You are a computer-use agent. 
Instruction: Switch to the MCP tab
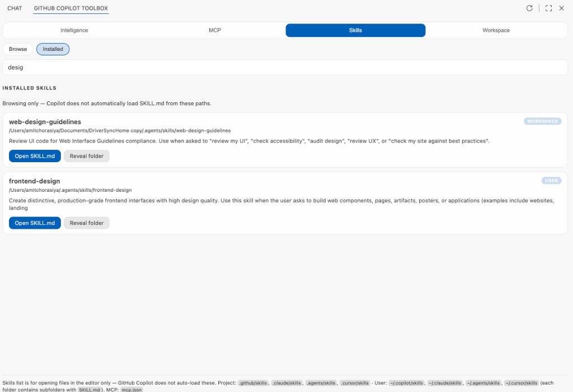pyautogui.click(x=215, y=30)
